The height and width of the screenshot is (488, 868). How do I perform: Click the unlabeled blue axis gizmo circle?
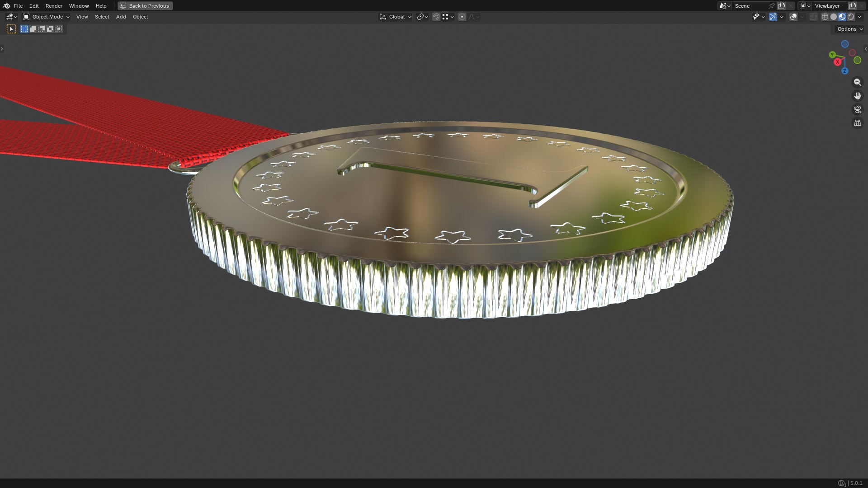tap(844, 44)
